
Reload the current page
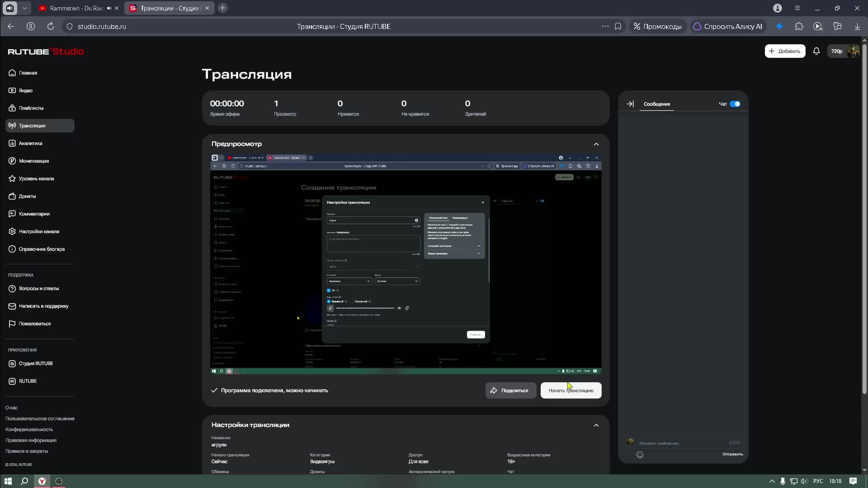[51, 26]
